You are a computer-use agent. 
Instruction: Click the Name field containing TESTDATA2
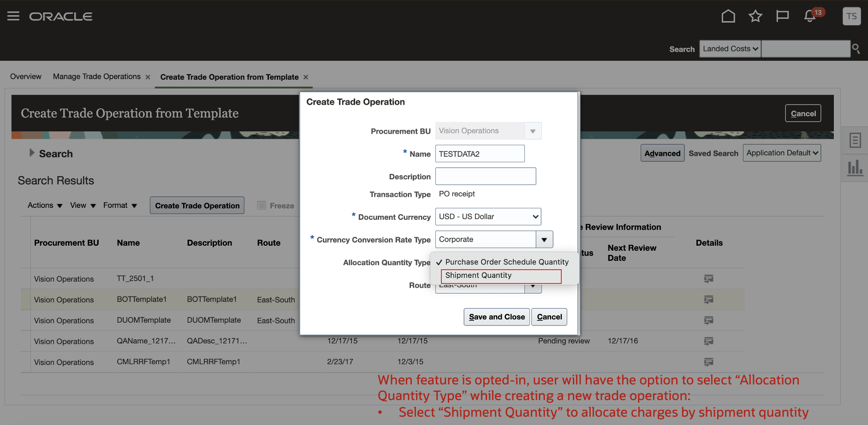480,153
